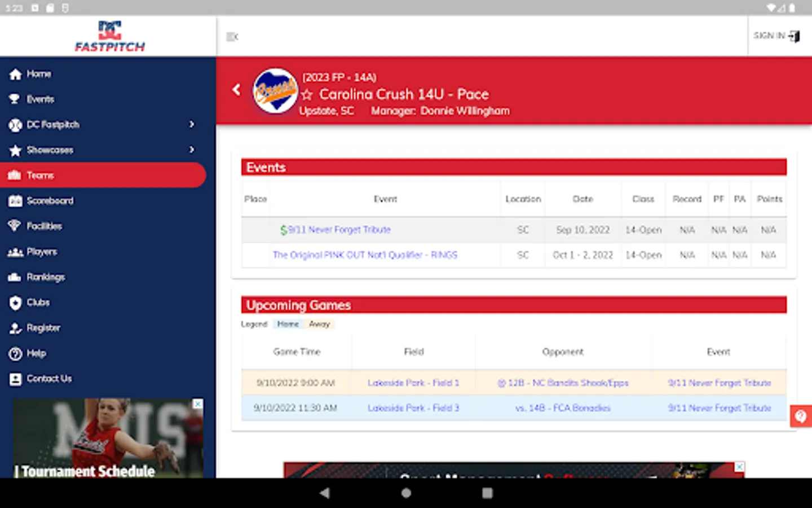812x508 pixels.
Task: Close the bottom banner advertisement
Action: (739, 467)
